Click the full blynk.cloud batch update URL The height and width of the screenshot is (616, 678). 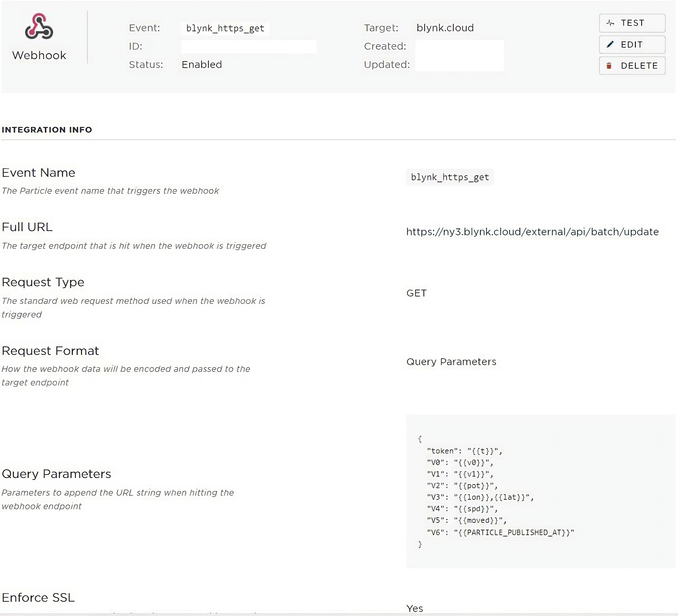coord(532,232)
